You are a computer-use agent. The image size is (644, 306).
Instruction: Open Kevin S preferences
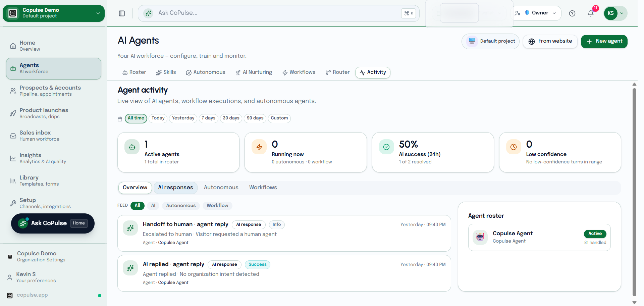(x=54, y=277)
